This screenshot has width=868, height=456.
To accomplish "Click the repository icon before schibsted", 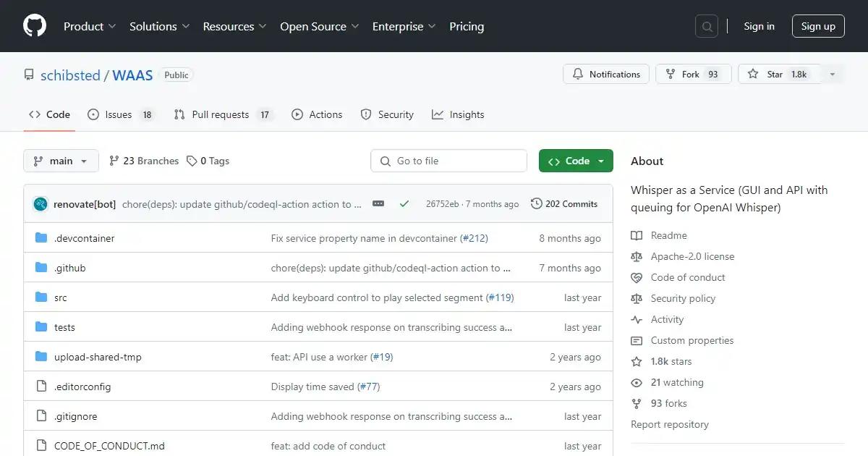I will point(29,75).
